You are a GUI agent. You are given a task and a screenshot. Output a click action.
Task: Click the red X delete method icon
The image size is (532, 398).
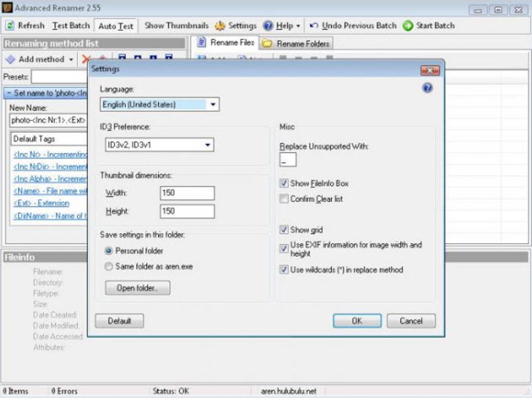coord(85,59)
